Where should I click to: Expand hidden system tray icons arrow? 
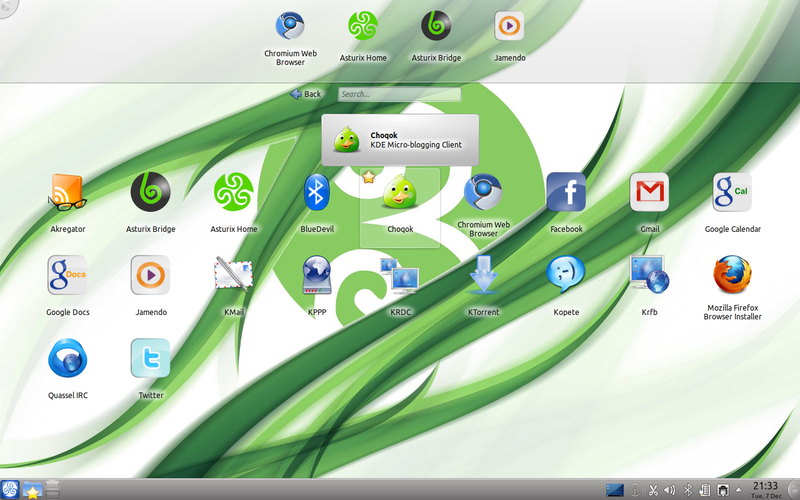click(738, 490)
